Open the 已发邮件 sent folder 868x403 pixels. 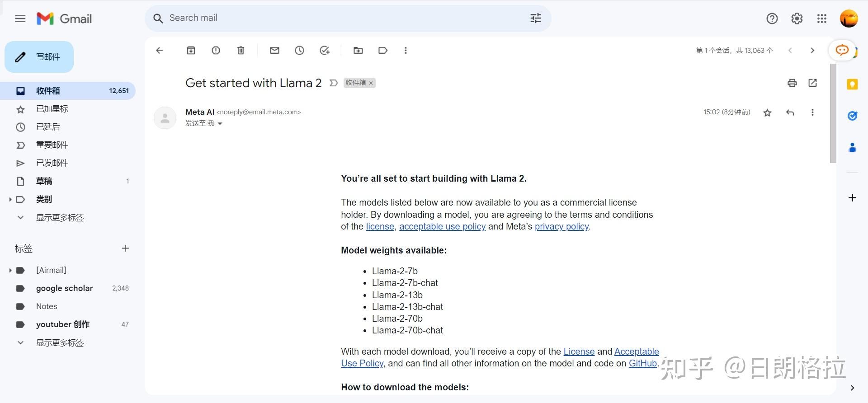click(68, 163)
